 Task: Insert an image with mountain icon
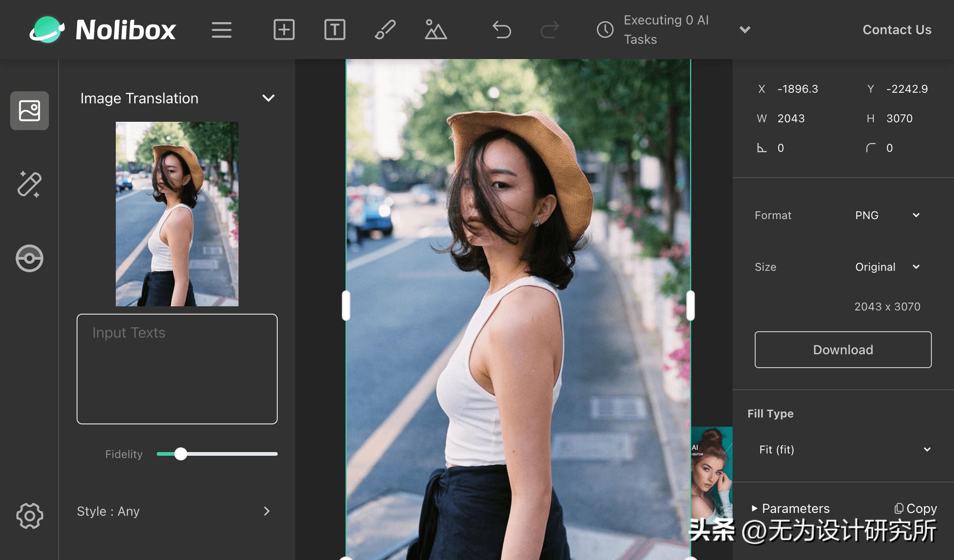[x=435, y=30]
